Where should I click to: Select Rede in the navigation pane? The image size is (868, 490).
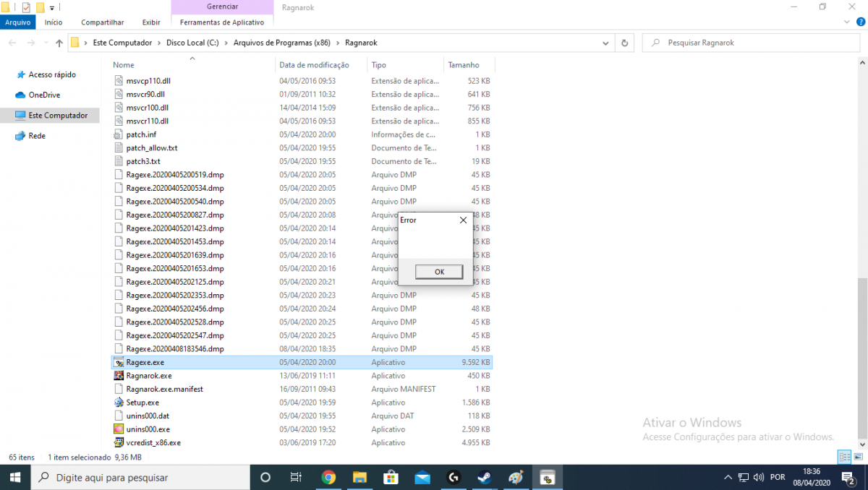(36, 136)
